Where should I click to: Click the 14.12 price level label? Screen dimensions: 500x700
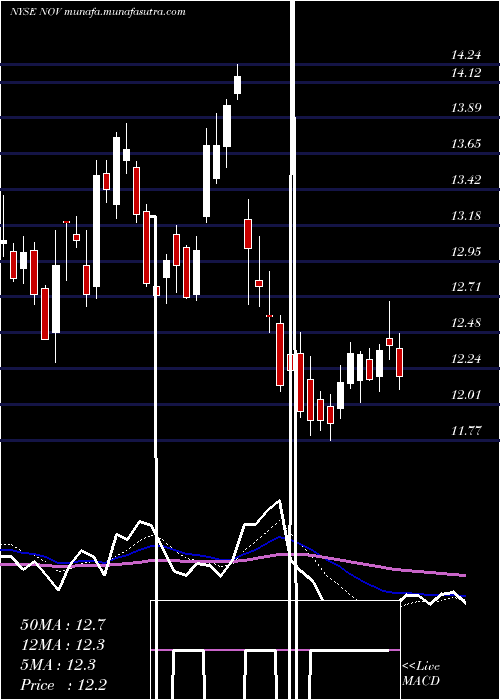466,73
